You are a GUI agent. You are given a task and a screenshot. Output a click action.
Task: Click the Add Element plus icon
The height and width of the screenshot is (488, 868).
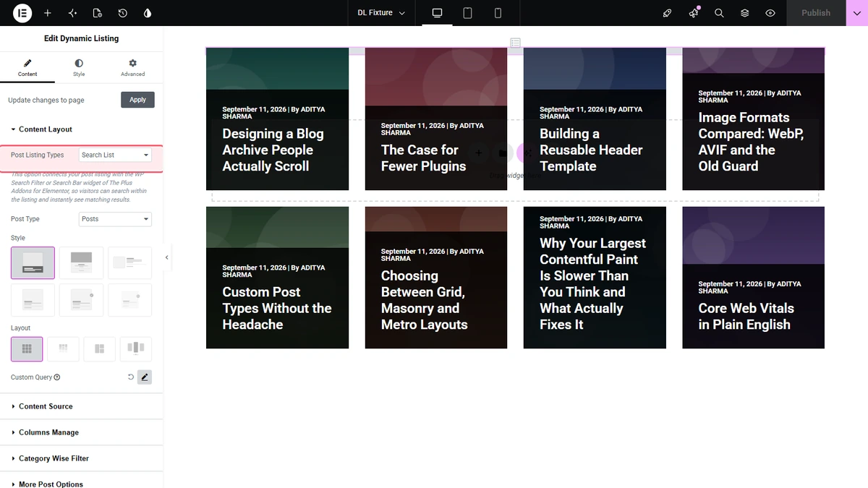pyautogui.click(x=47, y=13)
